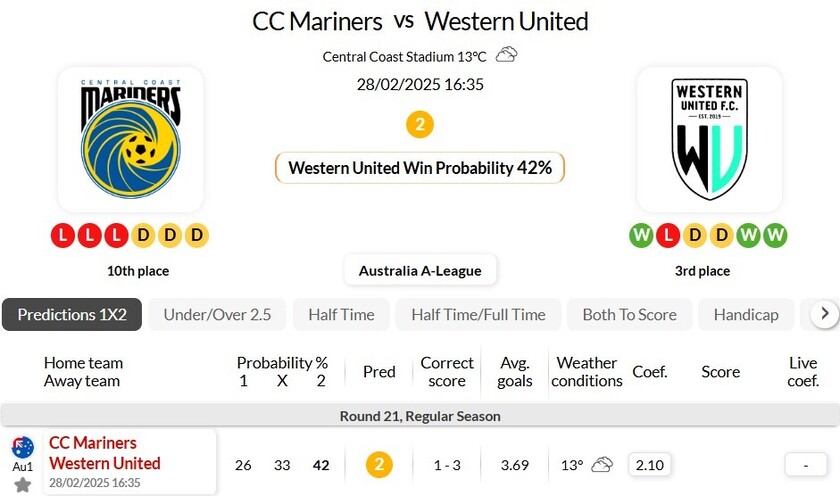Image resolution: width=840 pixels, height=496 pixels.
Task: Open the CC Mariners team link in the row
Action: click(x=93, y=442)
